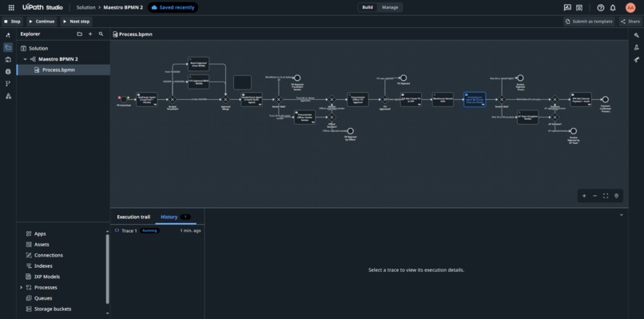The image size is (644, 319).
Task: Select the Process.bpmn editor tab
Action: point(133,34)
